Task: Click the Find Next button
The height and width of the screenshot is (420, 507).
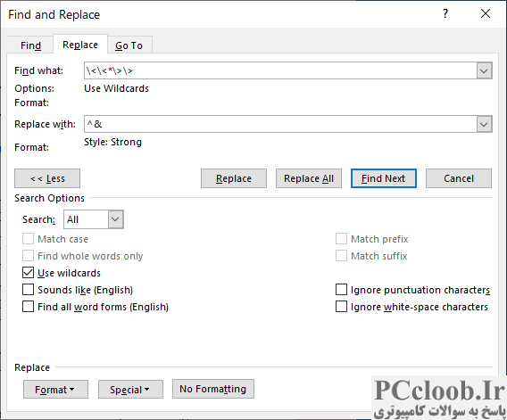Action: point(384,178)
